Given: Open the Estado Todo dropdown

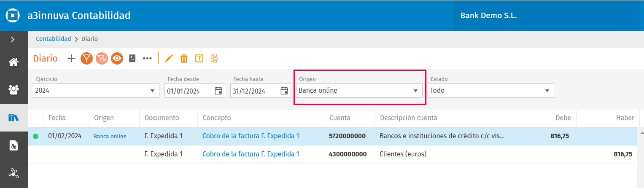Looking at the screenshot, I should pyautogui.click(x=491, y=90).
